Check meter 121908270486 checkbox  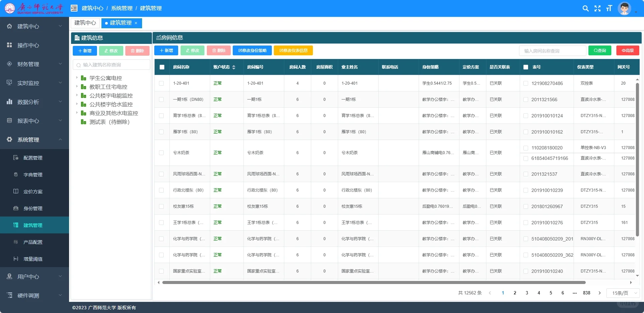pos(526,83)
